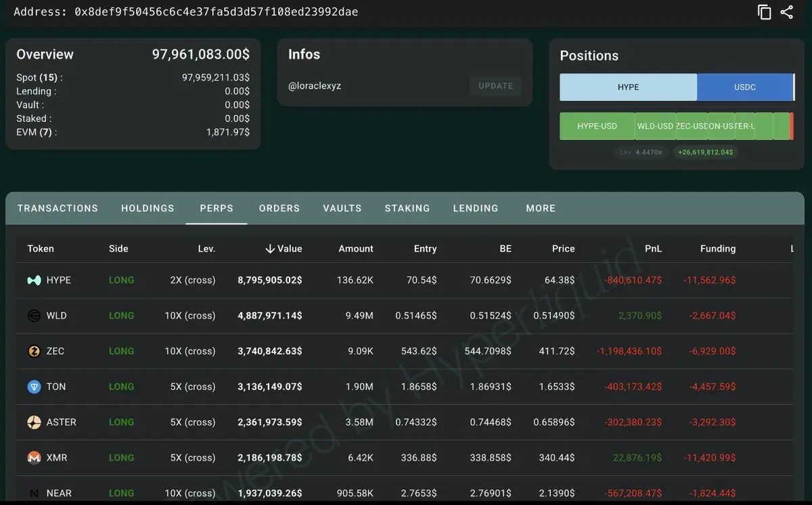Open the @loraclexyz handle
This screenshot has height=505, width=812.
pos(315,86)
